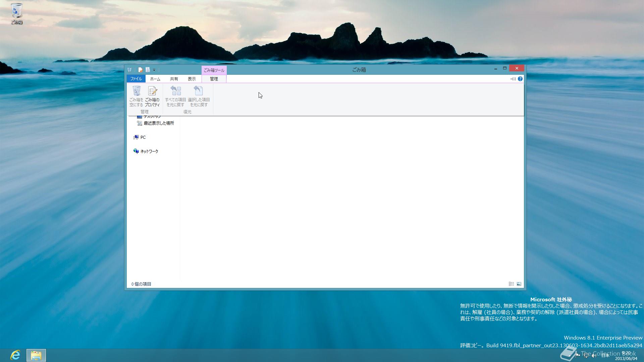Click the network tray icon
The width and height of the screenshot is (644, 362).
[x=586, y=355]
